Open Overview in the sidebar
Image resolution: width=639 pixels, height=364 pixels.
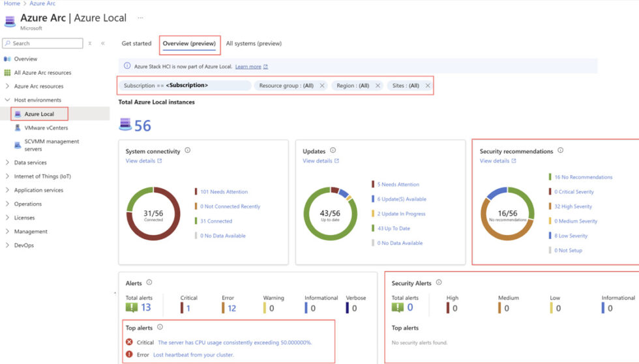[25, 59]
